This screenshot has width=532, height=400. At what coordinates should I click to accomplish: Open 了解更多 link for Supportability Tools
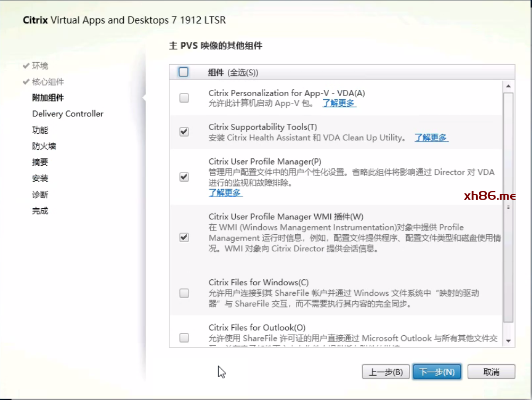pos(431,138)
